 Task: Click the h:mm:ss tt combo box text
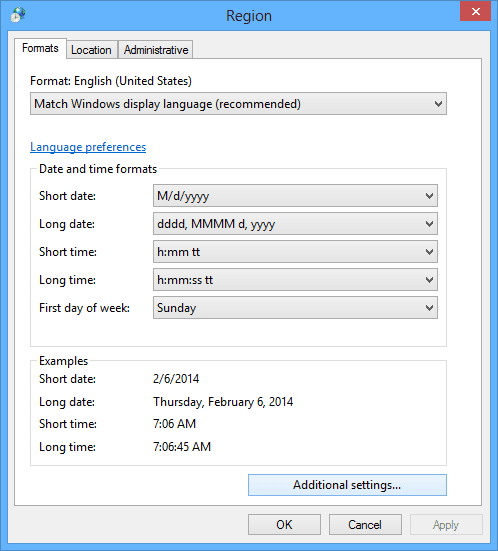click(x=185, y=280)
